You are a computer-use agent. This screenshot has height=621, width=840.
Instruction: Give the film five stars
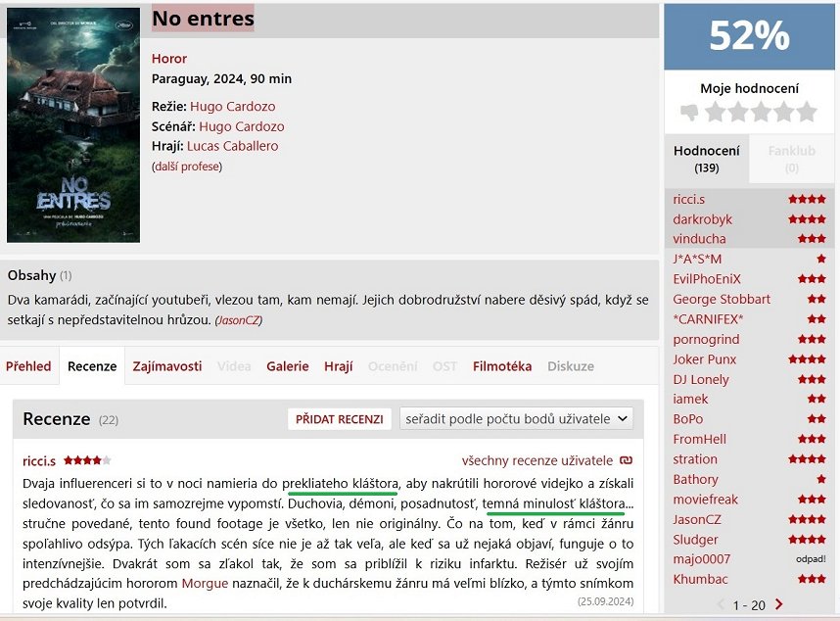[806, 113]
